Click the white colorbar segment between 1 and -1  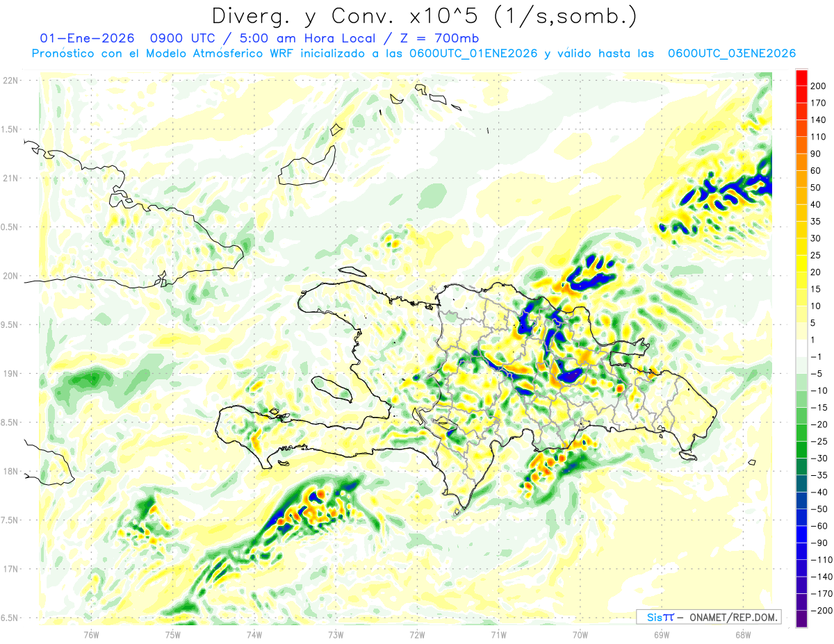point(801,348)
